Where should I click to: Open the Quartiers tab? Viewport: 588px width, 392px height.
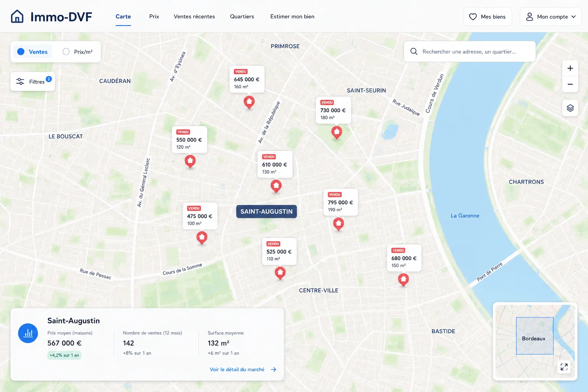pos(242,16)
